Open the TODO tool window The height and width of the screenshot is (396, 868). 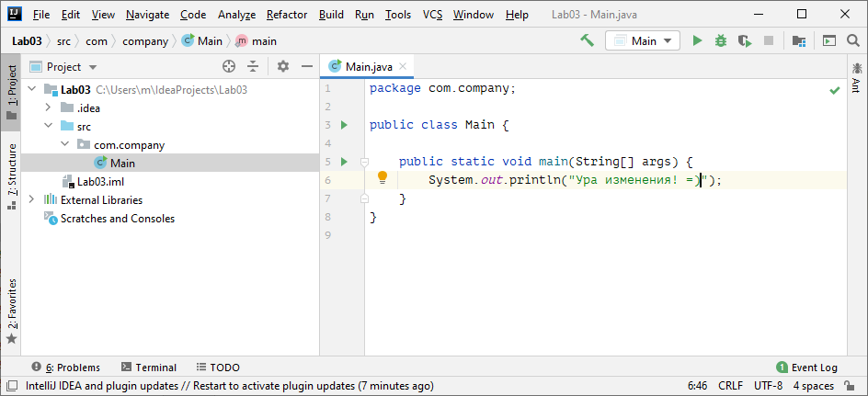(218, 368)
